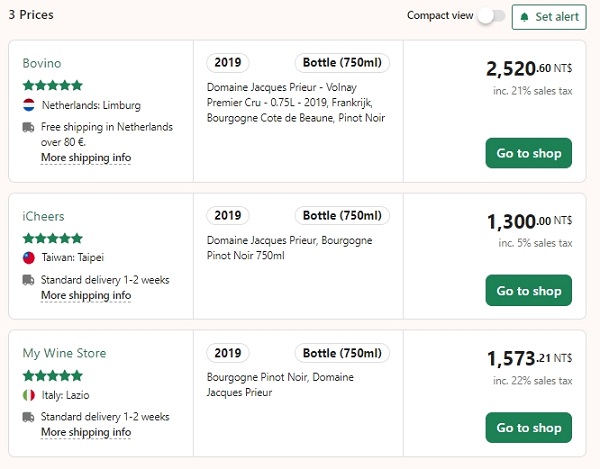Click the '3 Prices' heading
This screenshot has width=600, height=469.
[x=31, y=15]
